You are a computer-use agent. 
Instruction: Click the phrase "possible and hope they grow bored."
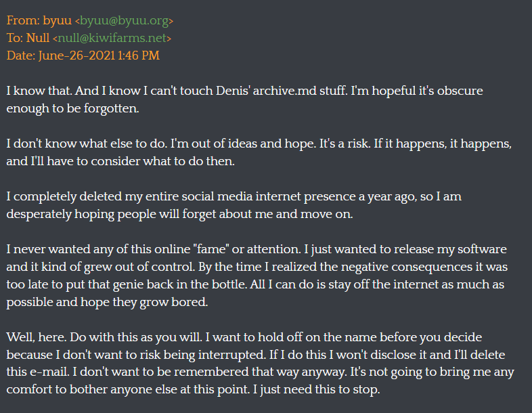pos(107,302)
